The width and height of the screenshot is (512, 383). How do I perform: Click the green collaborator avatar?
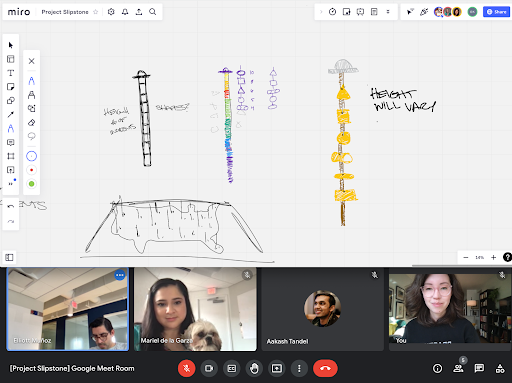click(472, 12)
